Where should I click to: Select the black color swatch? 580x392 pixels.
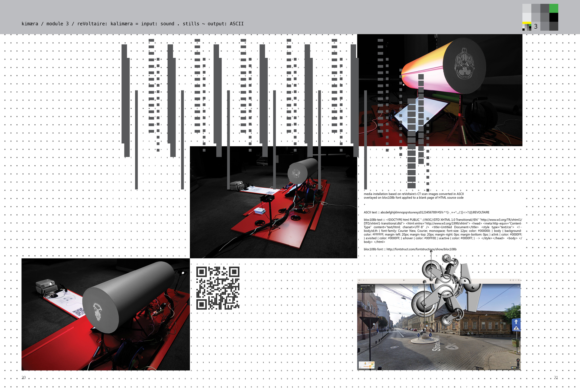553,17
